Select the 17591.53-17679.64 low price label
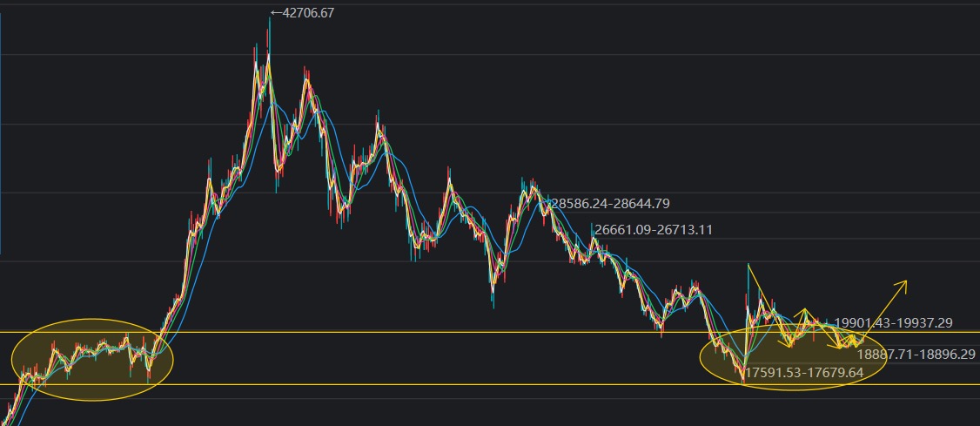The height and width of the screenshot is (426, 980). point(804,372)
